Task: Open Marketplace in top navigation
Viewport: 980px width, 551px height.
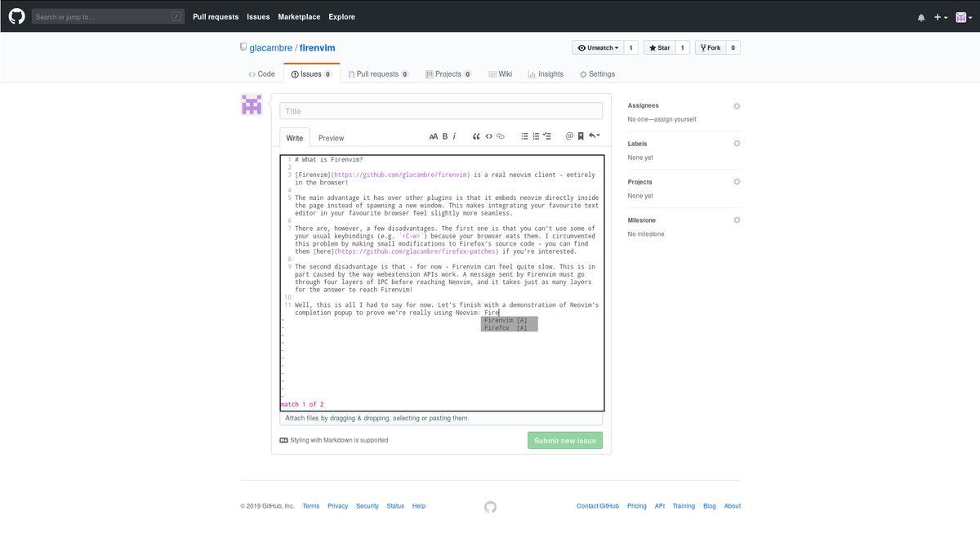Action: click(299, 16)
